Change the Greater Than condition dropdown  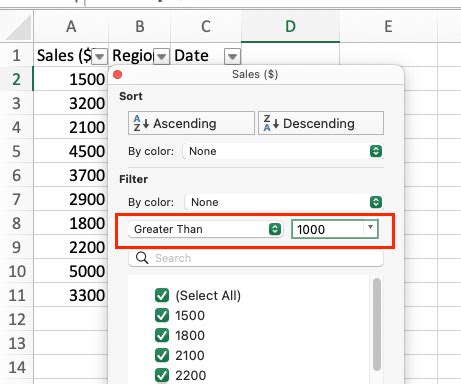click(205, 229)
